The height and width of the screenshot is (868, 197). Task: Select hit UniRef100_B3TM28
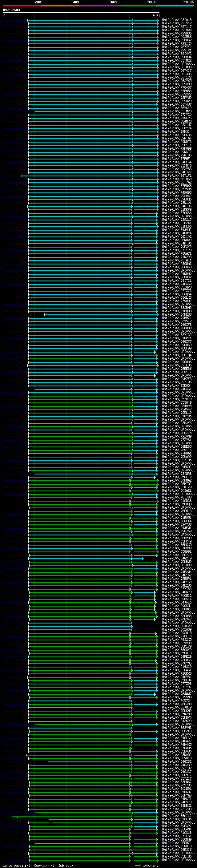pos(177,111)
